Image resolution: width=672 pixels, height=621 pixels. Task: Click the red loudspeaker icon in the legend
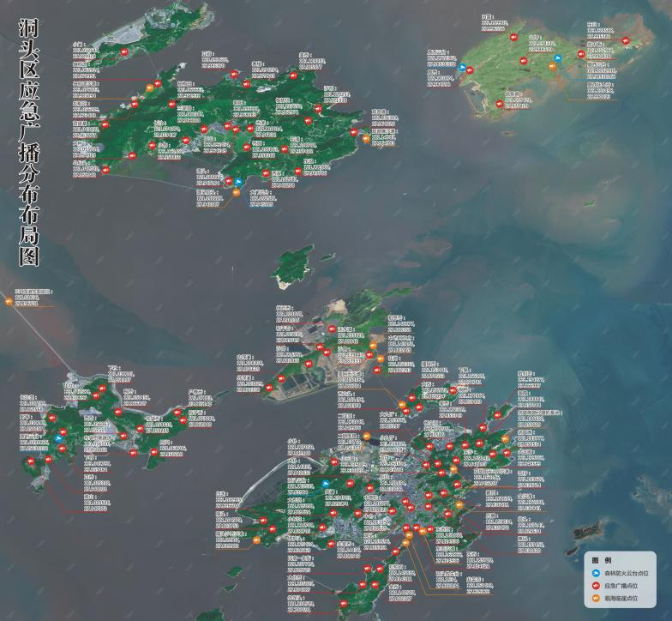pyautogui.click(x=596, y=585)
